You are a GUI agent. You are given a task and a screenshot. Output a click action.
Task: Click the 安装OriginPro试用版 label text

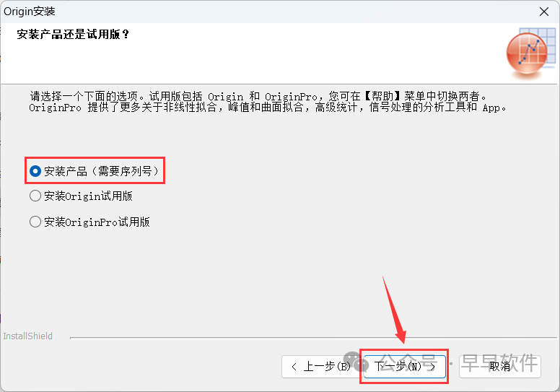(x=97, y=222)
